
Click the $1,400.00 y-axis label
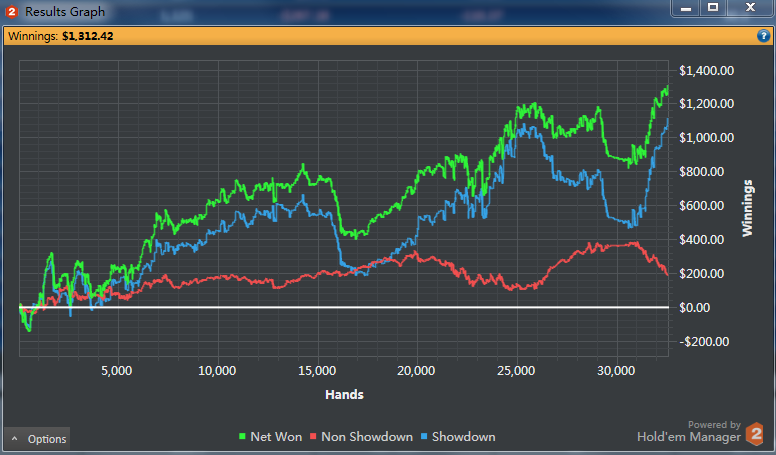coord(706,70)
